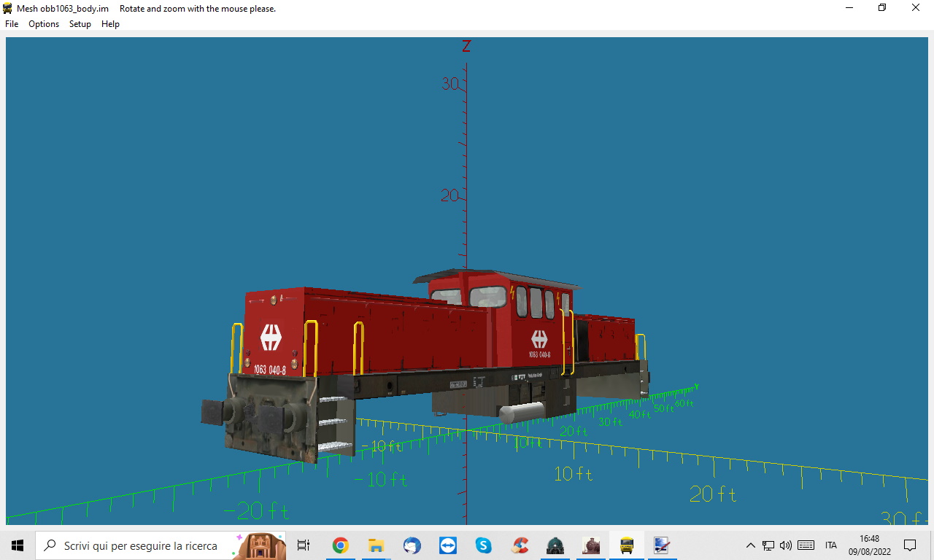Open the Options menu
This screenshot has width=934, height=560.
[x=44, y=24]
